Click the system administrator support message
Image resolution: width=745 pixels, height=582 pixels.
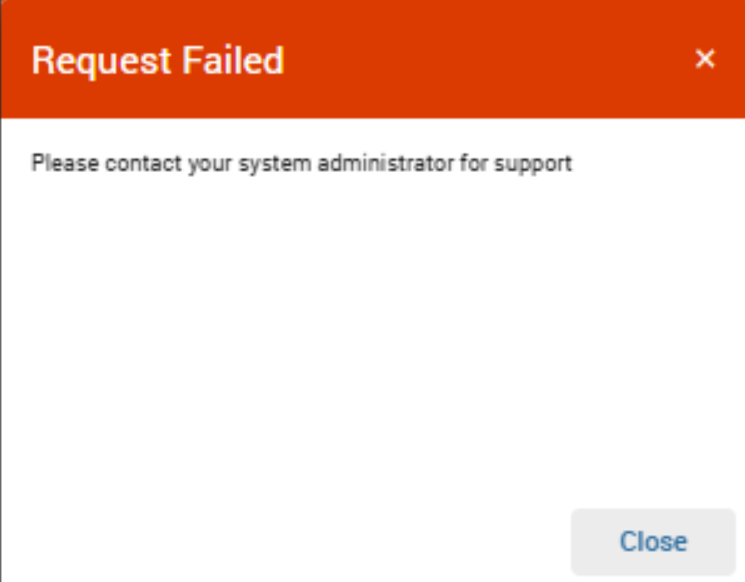pos(301,162)
